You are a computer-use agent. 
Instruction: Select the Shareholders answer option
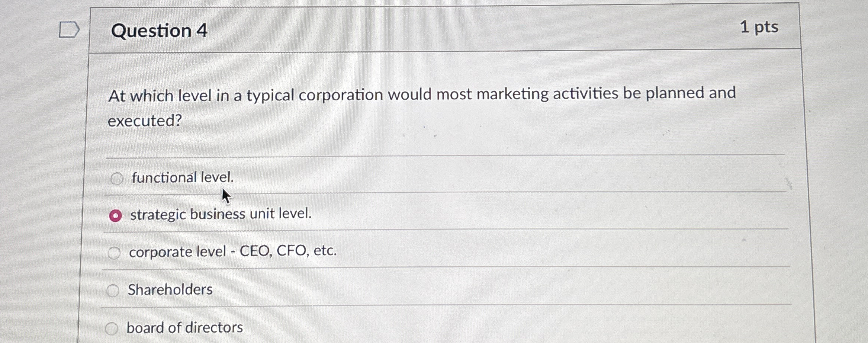113,291
